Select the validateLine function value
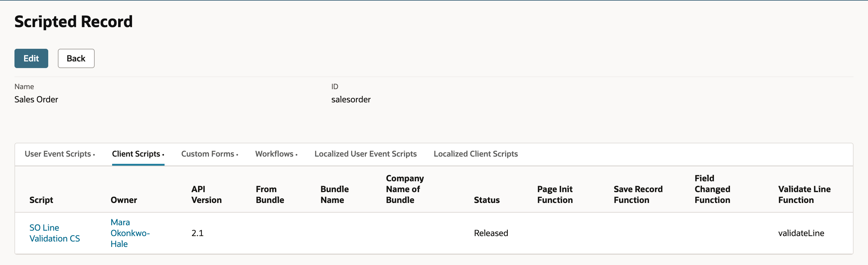This screenshot has height=265, width=868. coord(801,233)
